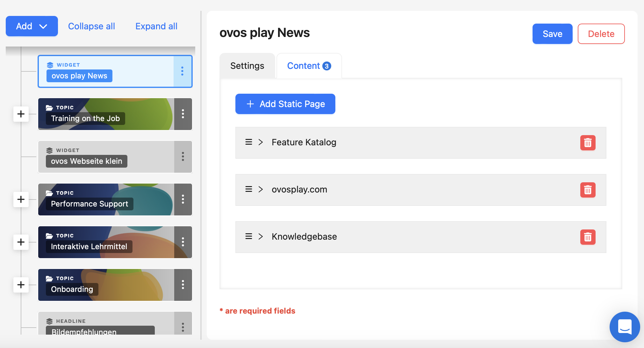Collapse all items in sidebar
644x348 pixels.
pyautogui.click(x=91, y=26)
